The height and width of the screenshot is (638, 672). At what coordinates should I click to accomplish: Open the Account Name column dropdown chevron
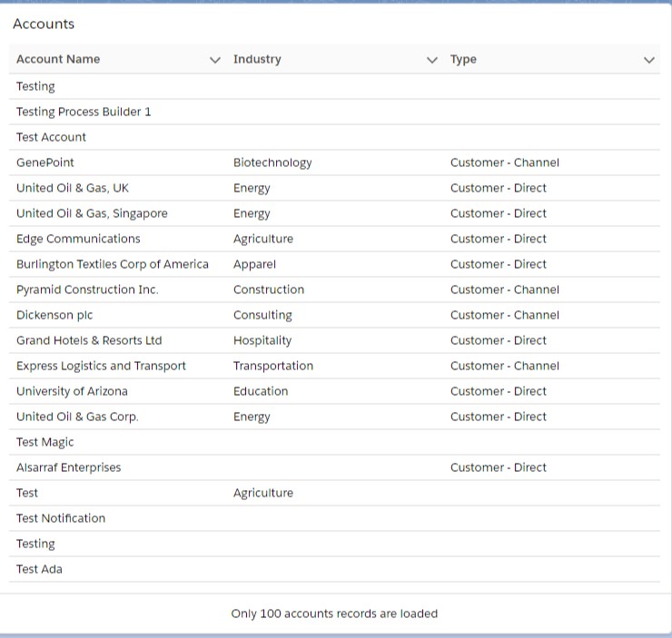(x=215, y=60)
